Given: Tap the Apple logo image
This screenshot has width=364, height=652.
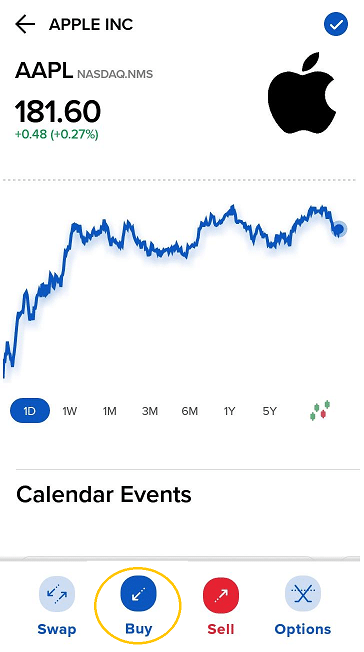Looking at the screenshot, I should tap(302, 93).
